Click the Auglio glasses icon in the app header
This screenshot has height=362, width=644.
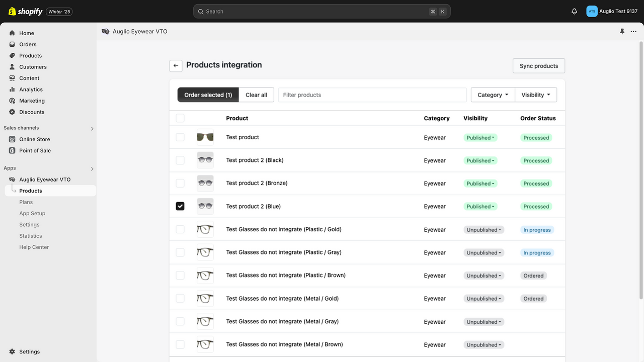(x=105, y=31)
